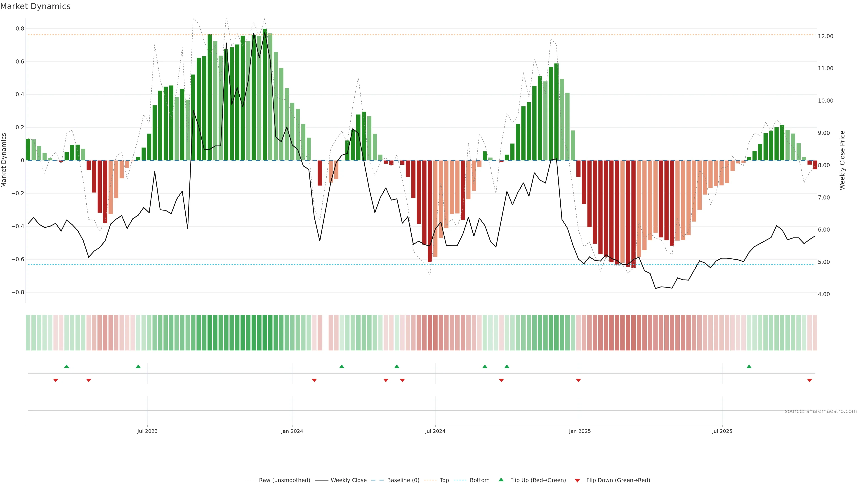Click the flip-up marker just before Jul 2023
This screenshot has height=488, width=868.
(138, 366)
